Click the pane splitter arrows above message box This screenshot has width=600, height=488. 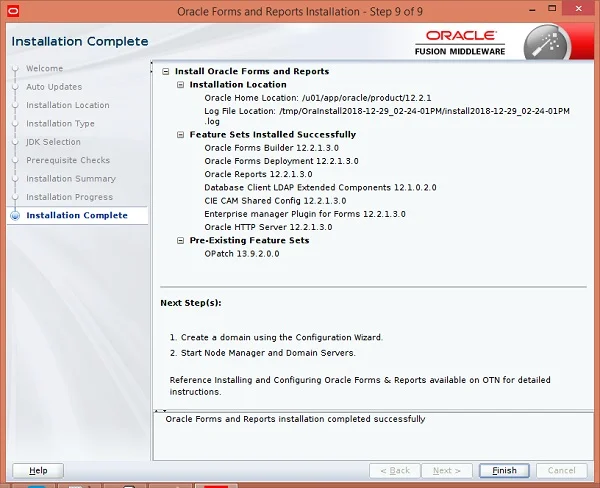[x=160, y=411]
